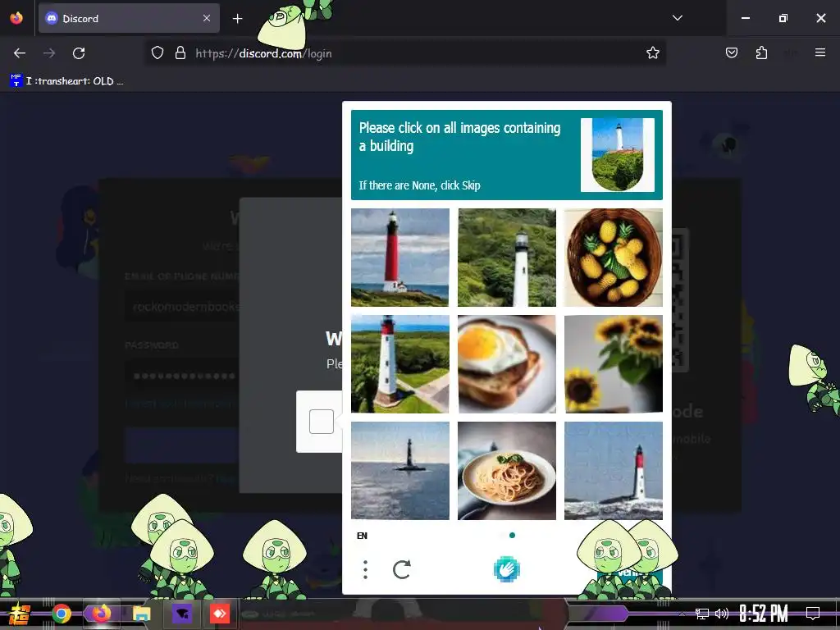
Task: Select the lighthouse on rocky waves image
Action: click(x=614, y=470)
